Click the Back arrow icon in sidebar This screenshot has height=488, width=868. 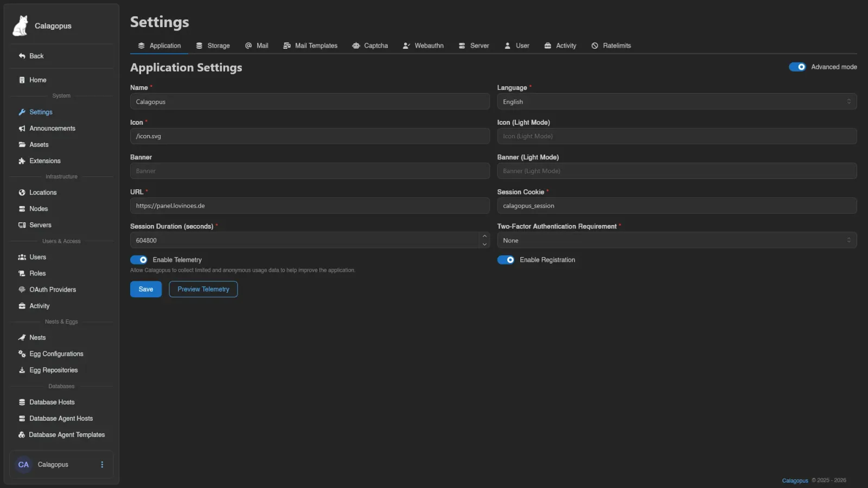[22, 56]
